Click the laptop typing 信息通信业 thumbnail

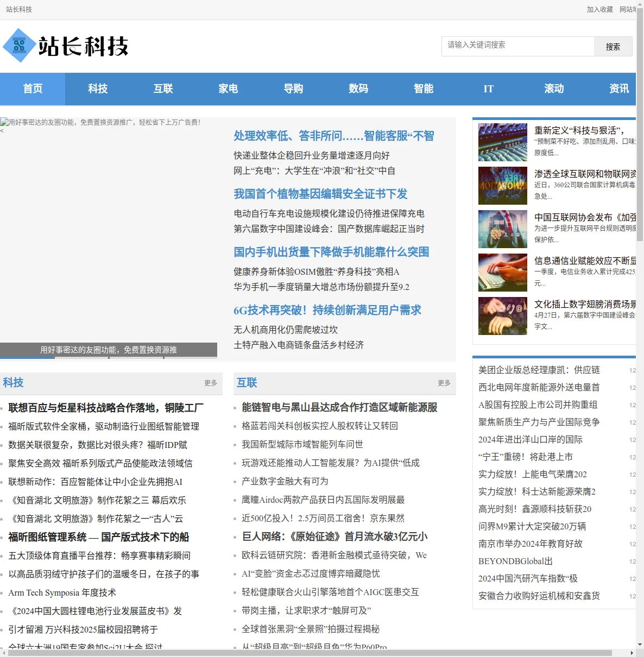[503, 273]
